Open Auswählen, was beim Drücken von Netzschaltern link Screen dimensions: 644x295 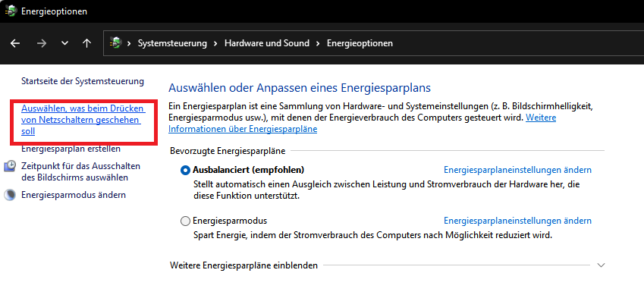click(83, 120)
